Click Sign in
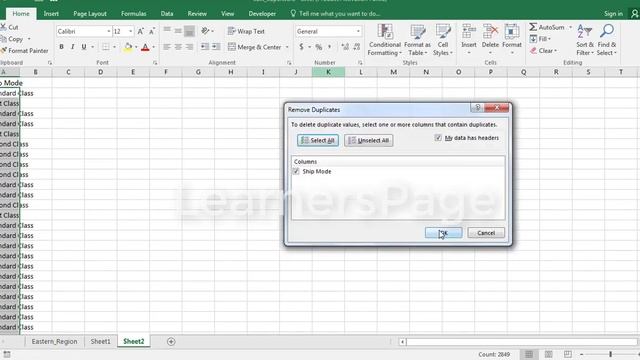The image size is (640, 360). 613,14
